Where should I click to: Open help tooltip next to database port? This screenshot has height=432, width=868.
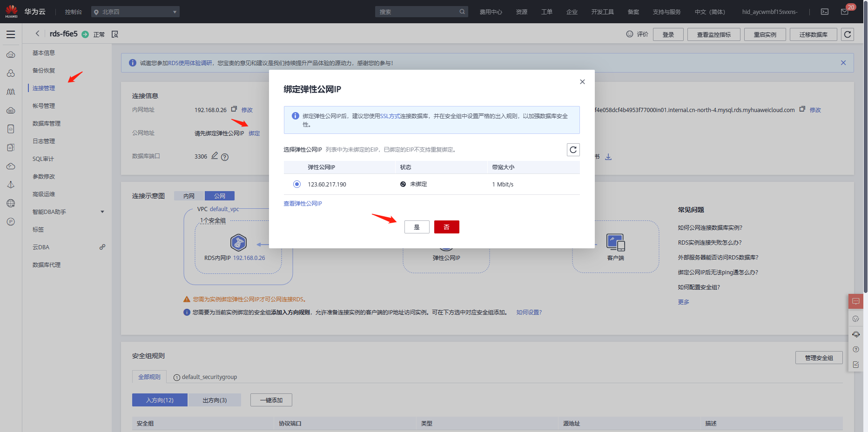click(225, 157)
